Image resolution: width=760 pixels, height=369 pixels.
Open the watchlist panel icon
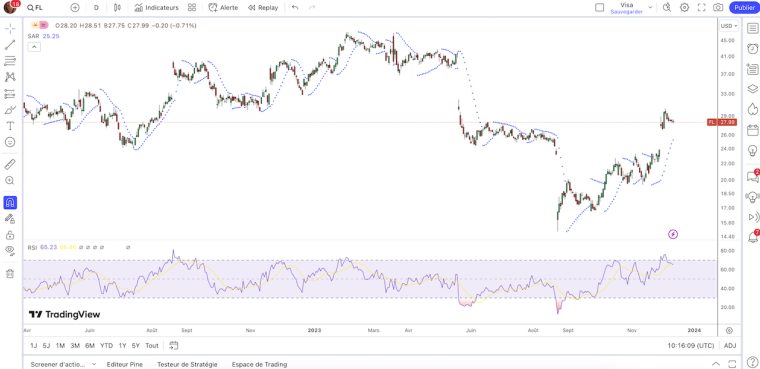pyautogui.click(x=752, y=28)
